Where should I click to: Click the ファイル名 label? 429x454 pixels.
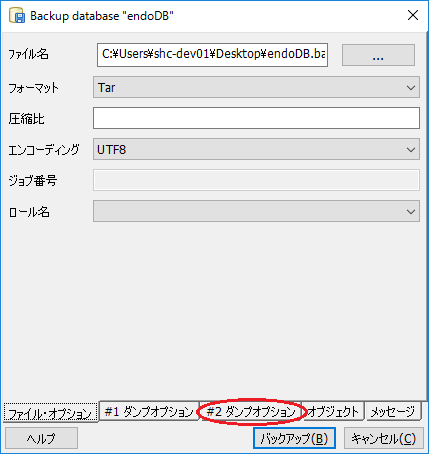28,54
